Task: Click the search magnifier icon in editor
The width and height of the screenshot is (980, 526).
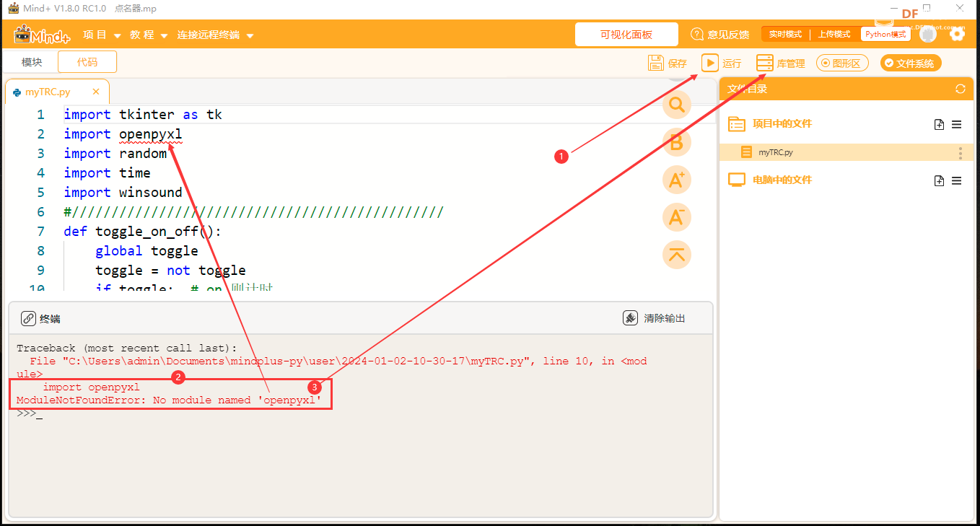Action: pyautogui.click(x=676, y=105)
